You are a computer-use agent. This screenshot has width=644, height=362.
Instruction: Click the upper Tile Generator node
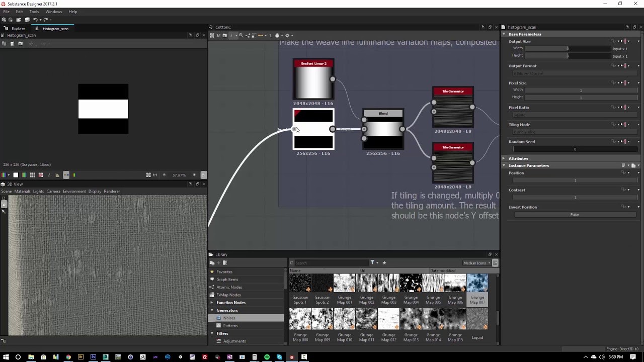coord(453,107)
